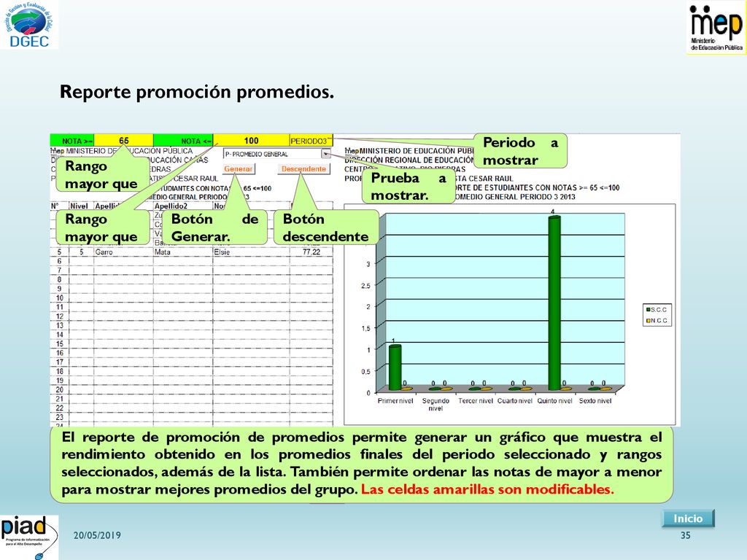This screenshot has width=747, height=560.
Task: Click the 'Cuarto nivel' axis label
Action: coord(514,401)
